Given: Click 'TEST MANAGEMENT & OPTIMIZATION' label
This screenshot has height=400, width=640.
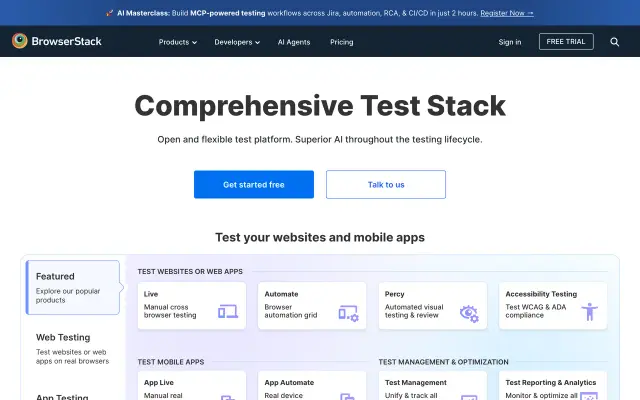Looking at the screenshot, I should [x=443, y=362].
